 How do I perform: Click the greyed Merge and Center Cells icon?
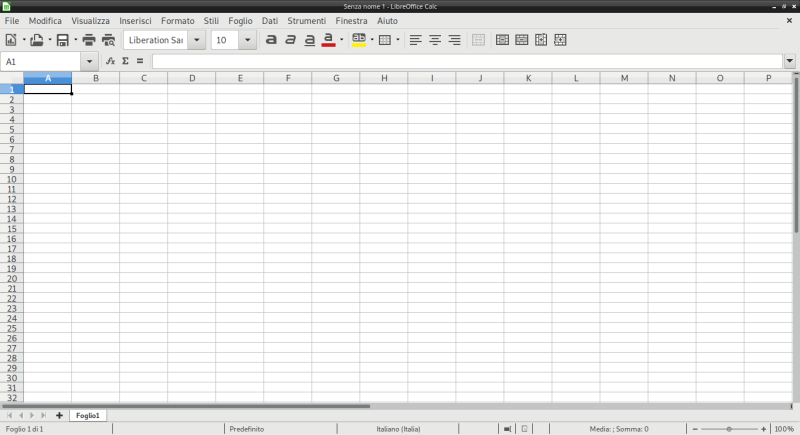[x=478, y=40]
